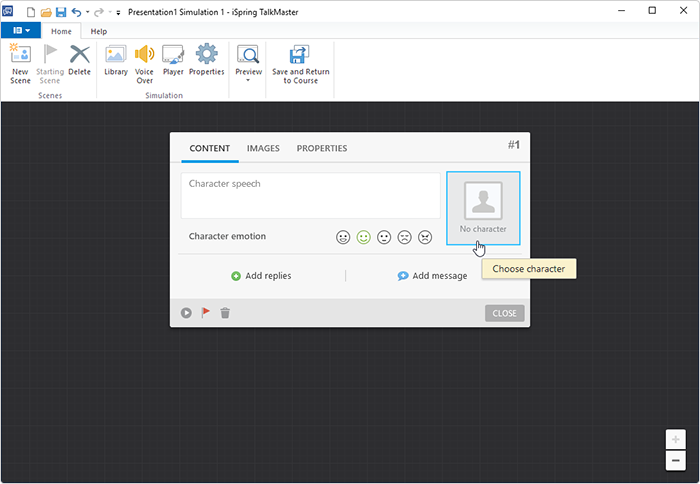Click the #1 scene number label
700x484 pixels.
click(x=513, y=145)
